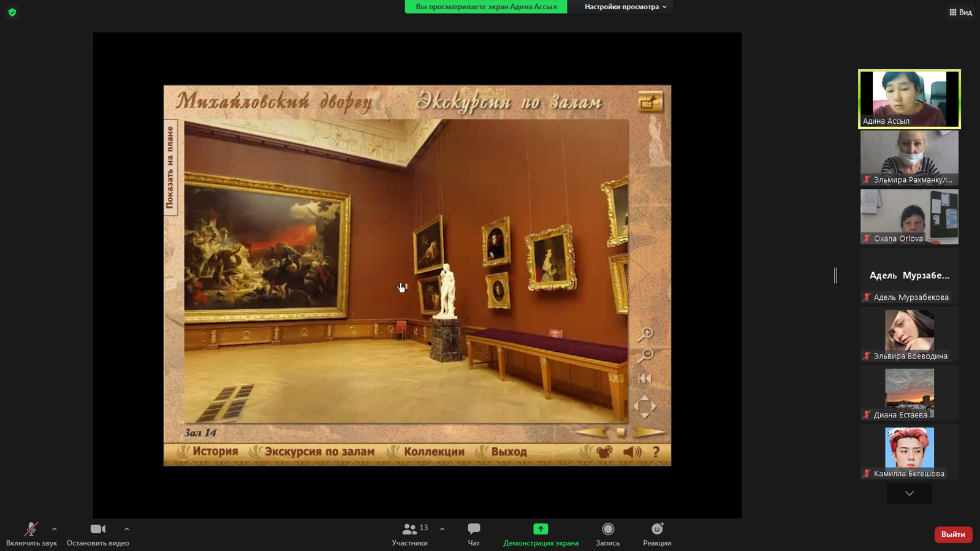Image resolution: width=980 pixels, height=551 pixels.
Task: Click the four-way pan navigation arrows
Action: pyautogui.click(x=645, y=406)
